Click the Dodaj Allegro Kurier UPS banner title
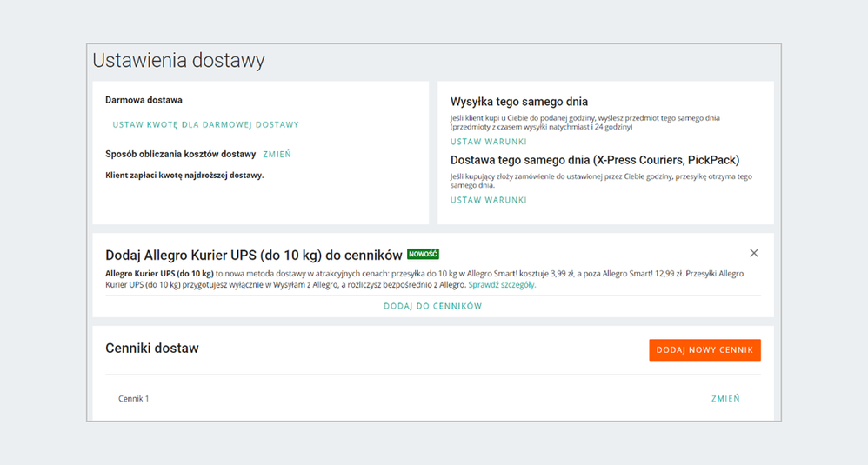The width and height of the screenshot is (868, 465). click(253, 256)
